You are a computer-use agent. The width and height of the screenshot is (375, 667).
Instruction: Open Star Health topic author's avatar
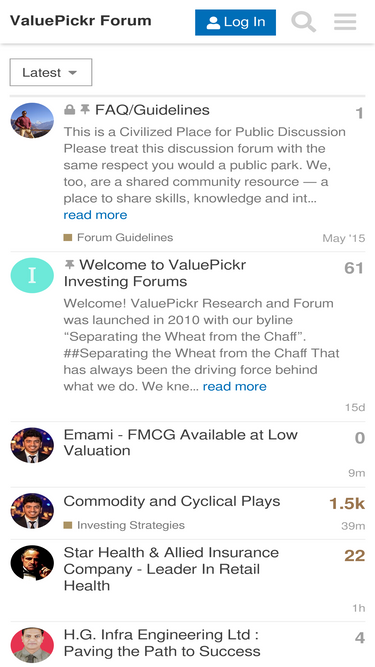point(32,563)
